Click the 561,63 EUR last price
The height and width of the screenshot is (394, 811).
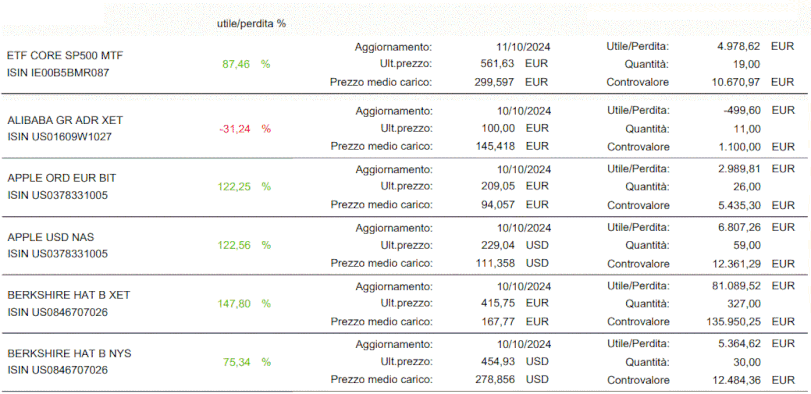[514, 64]
